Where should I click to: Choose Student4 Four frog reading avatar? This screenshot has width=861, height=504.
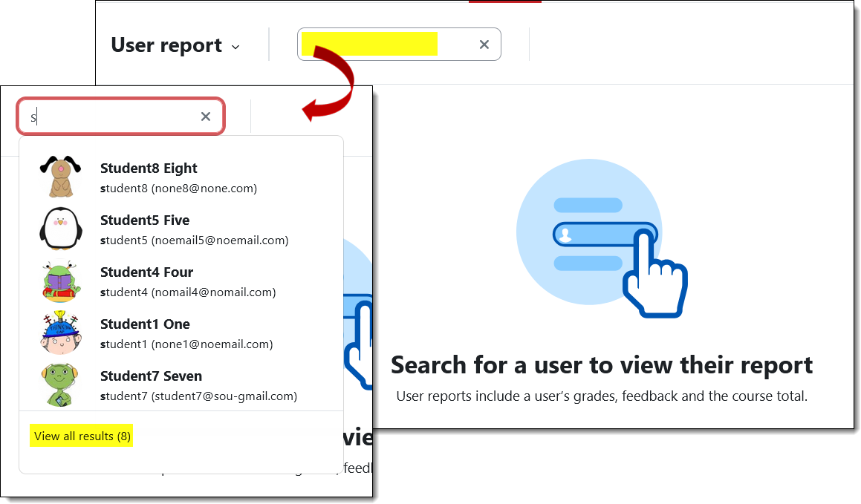pos(61,281)
